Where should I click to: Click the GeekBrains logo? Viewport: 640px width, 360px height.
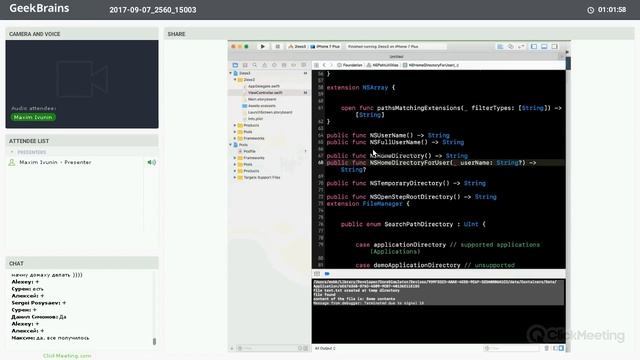coord(39,8)
